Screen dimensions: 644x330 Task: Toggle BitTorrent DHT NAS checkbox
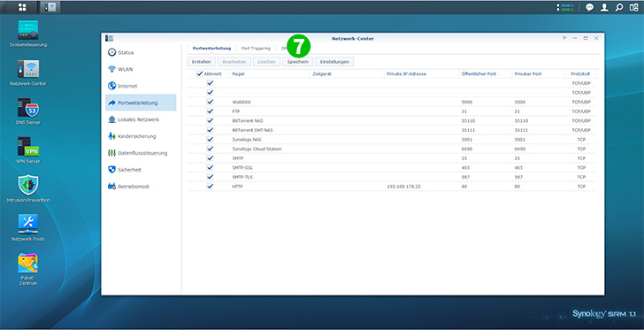(x=210, y=130)
